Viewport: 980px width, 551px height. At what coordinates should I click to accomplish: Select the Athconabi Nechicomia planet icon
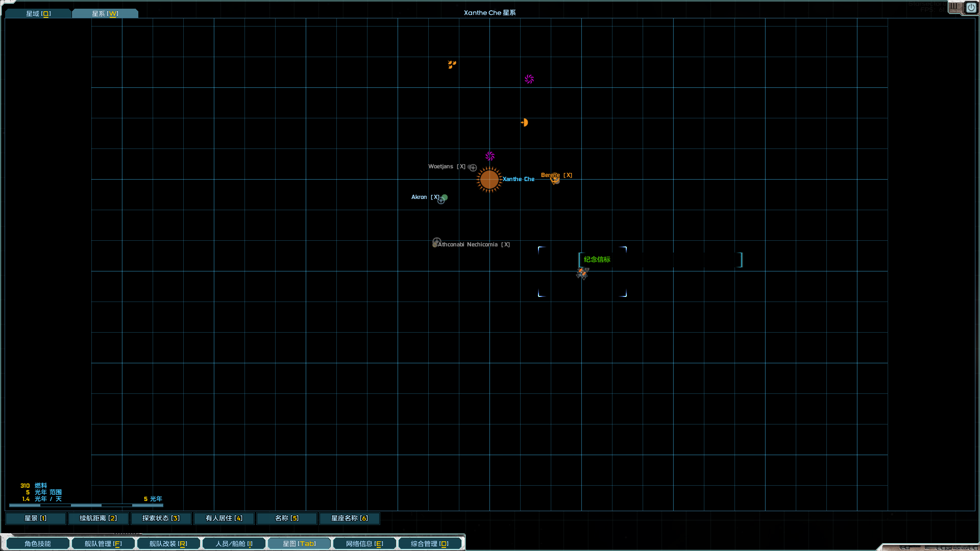pyautogui.click(x=436, y=242)
